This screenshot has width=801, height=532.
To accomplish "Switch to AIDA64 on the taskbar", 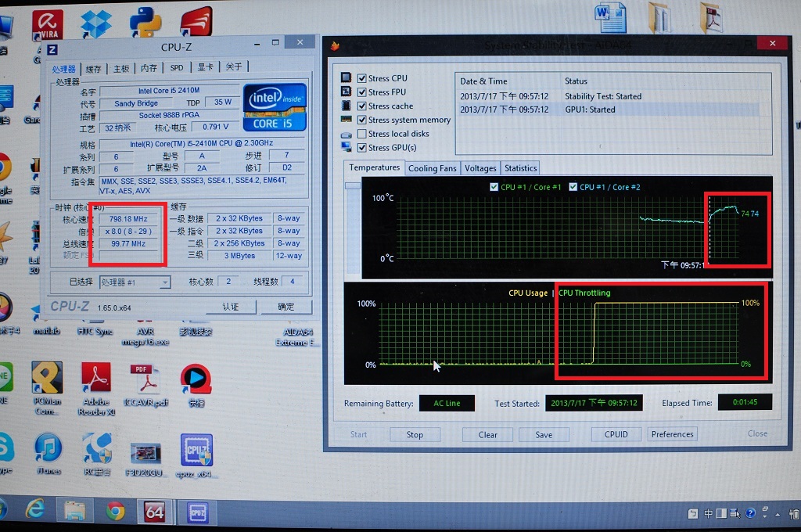I will click(154, 511).
